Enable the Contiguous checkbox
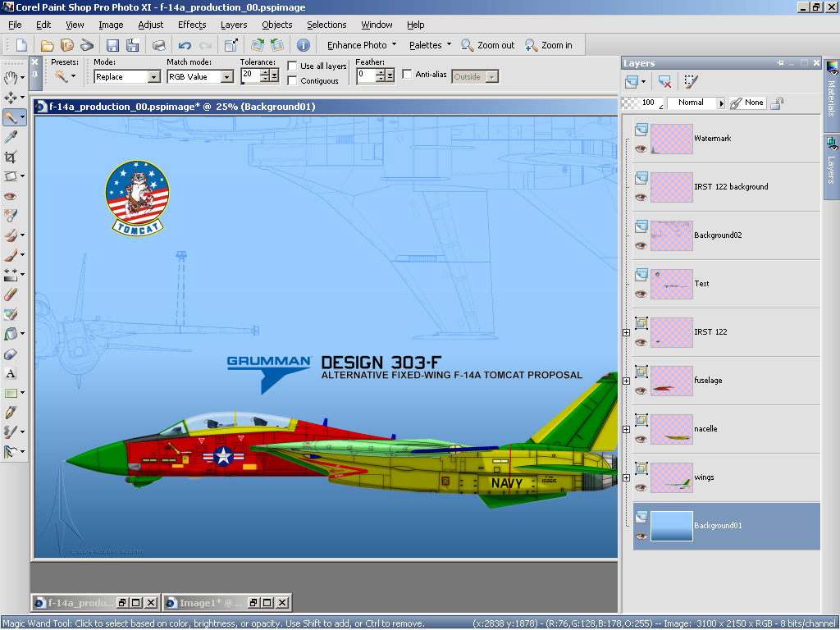 pos(293,81)
